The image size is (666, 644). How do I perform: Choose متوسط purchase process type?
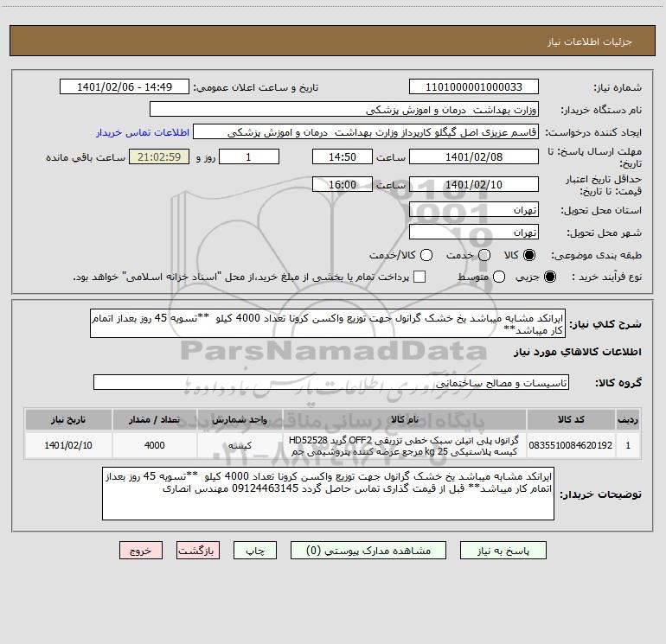pyautogui.click(x=499, y=277)
